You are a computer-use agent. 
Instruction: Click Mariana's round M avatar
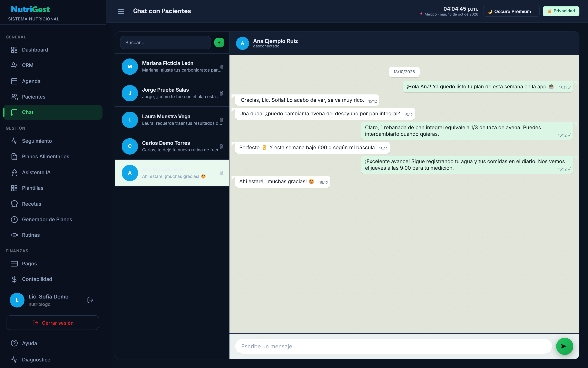(x=130, y=67)
